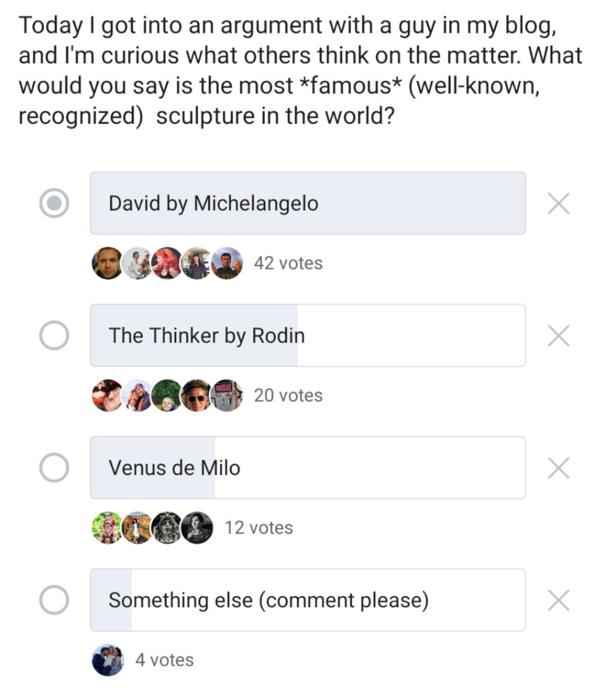The image size is (616, 696).
Task: Remove The Thinker by Rodin option
Action: (x=558, y=335)
